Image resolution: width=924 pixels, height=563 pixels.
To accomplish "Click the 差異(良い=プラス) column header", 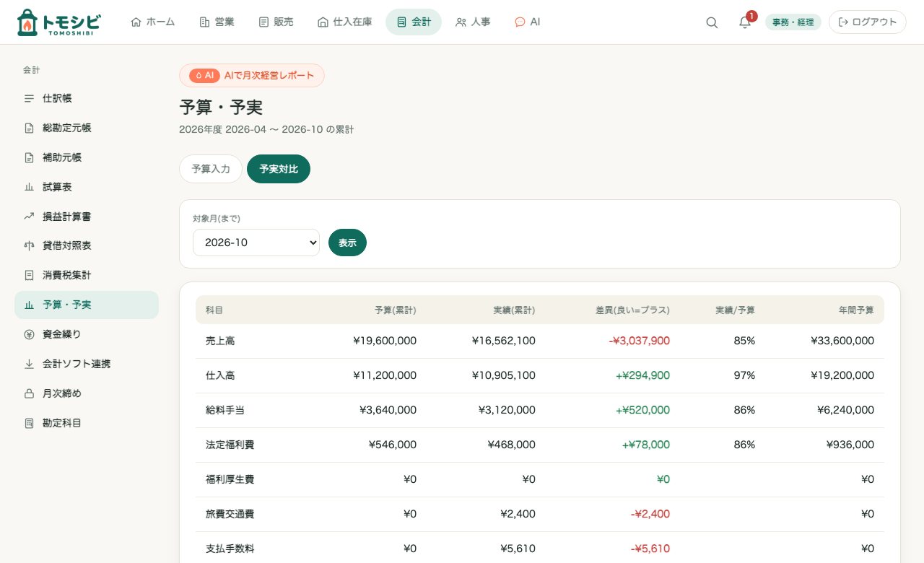I will [x=632, y=310].
